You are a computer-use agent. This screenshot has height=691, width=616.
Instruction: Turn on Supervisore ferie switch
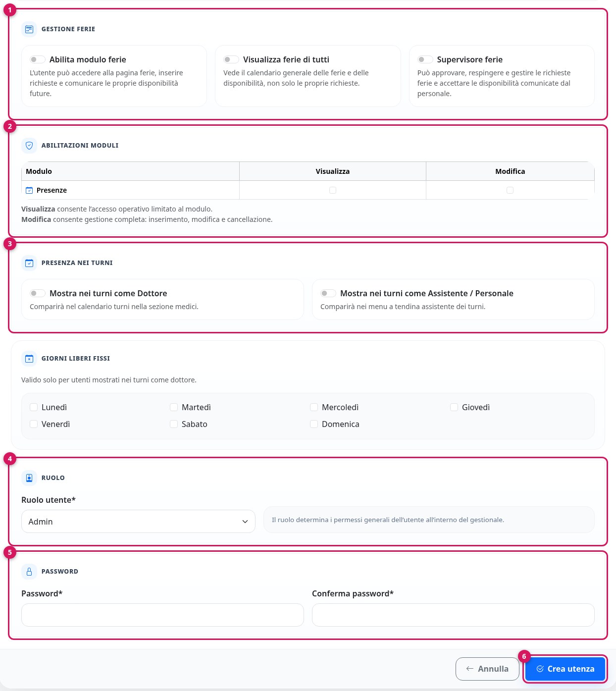(x=425, y=59)
